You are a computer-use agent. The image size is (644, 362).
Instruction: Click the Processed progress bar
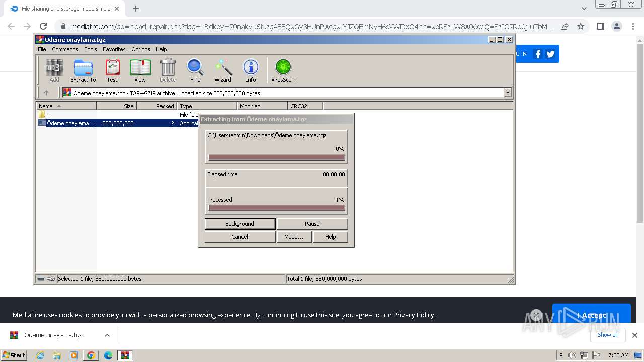277,208
